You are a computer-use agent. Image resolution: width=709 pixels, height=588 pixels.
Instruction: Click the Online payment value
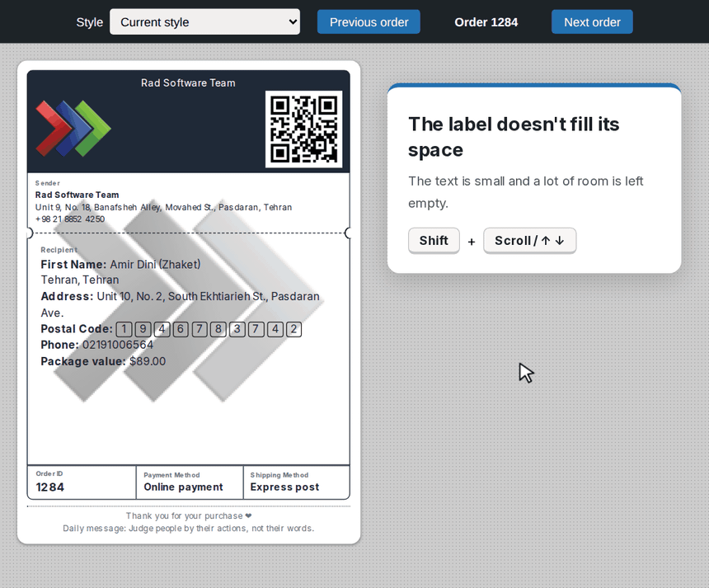(183, 487)
